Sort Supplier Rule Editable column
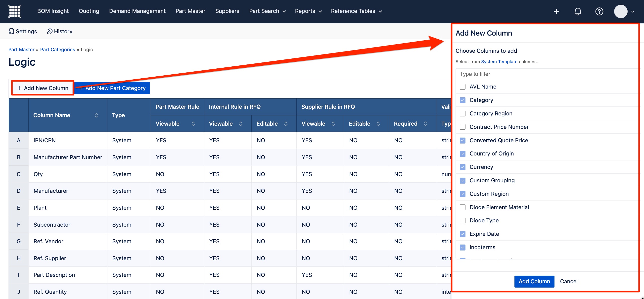This screenshot has width=644, height=299. click(378, 124)
